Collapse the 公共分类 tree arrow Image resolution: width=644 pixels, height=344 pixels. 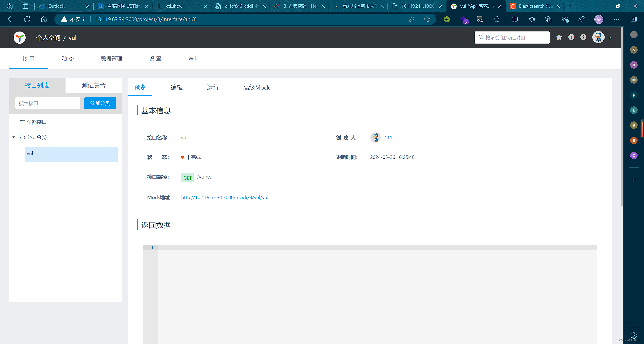pos(14,137)
